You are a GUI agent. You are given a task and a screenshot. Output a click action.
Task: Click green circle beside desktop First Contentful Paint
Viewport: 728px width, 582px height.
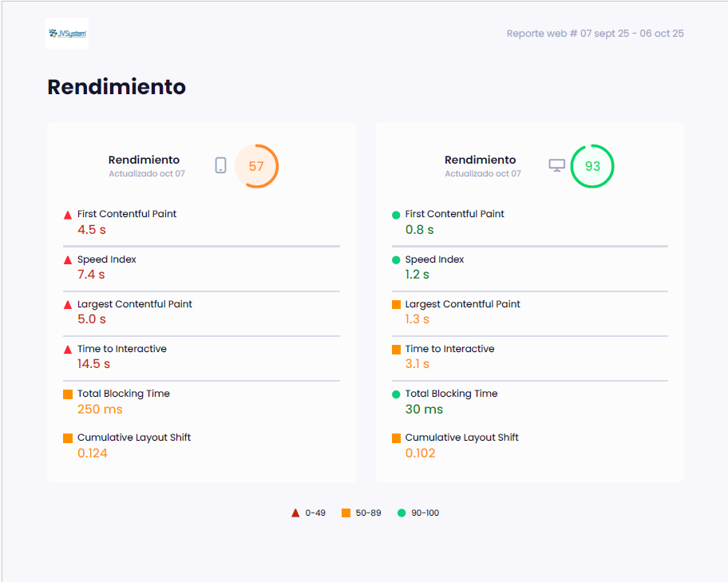tap(396, 215)
